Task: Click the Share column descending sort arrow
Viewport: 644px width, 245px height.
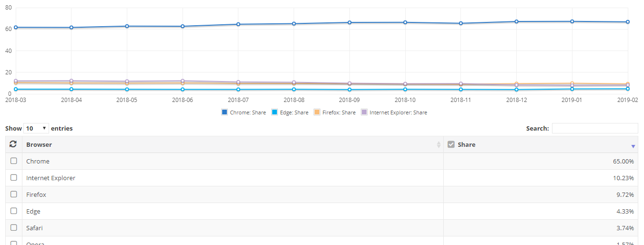Action: [x=633, y=146]
